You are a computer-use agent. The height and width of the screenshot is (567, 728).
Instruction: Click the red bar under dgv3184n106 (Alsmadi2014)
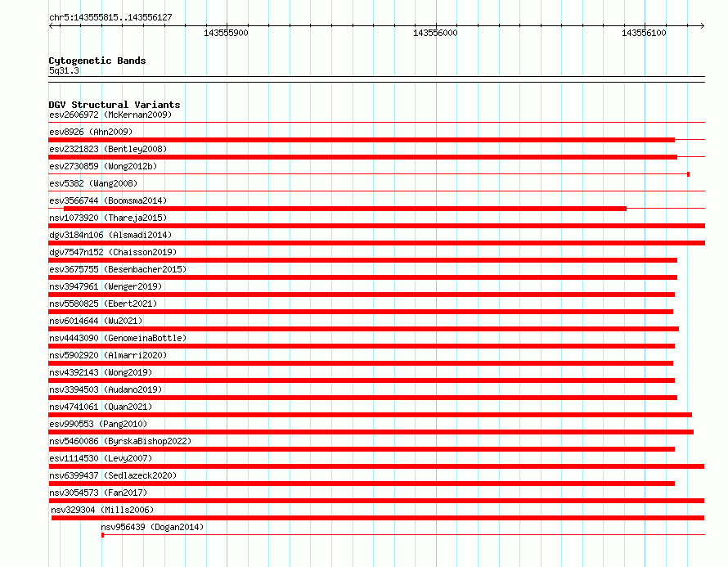376,243
